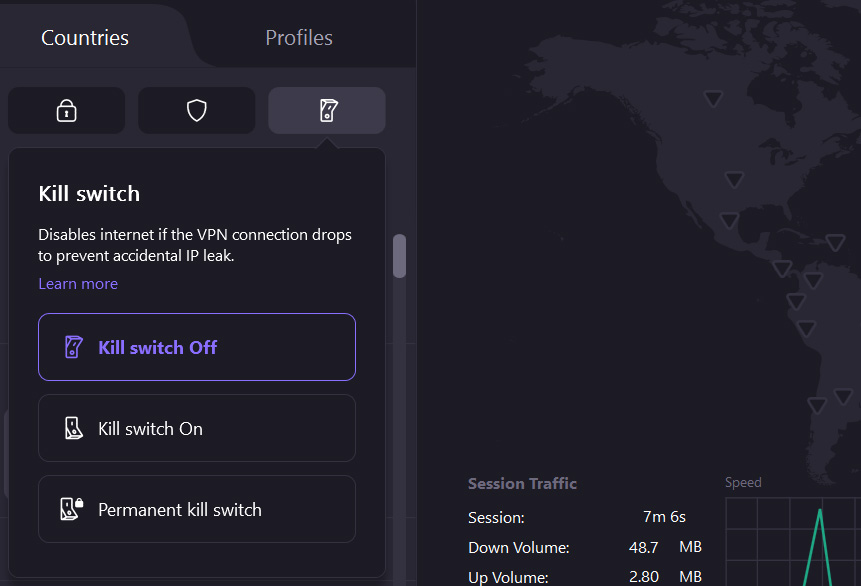Enable the Kill switch On option
The width and height of the screenshot is (861, 586).
[196, 427]
